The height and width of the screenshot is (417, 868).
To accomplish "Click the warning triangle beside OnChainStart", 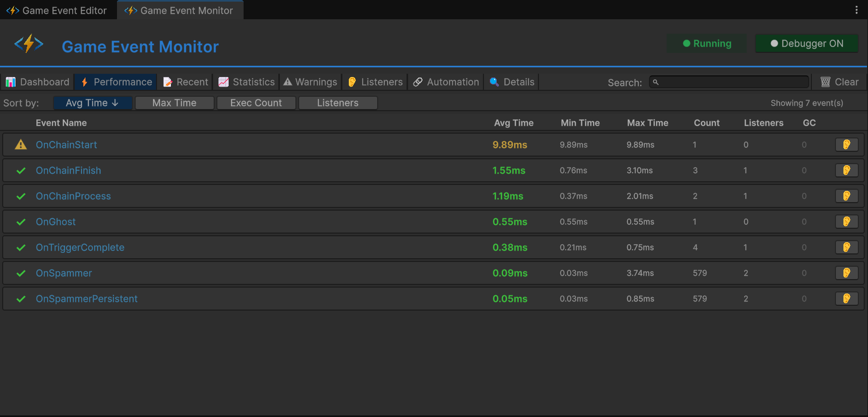I will (x=21, y=145).
